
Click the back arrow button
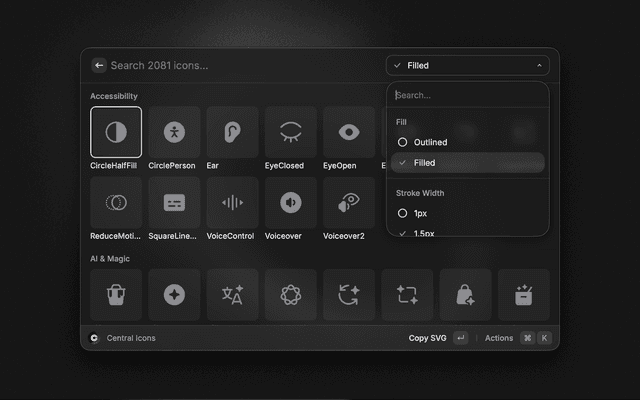(99, 65)
